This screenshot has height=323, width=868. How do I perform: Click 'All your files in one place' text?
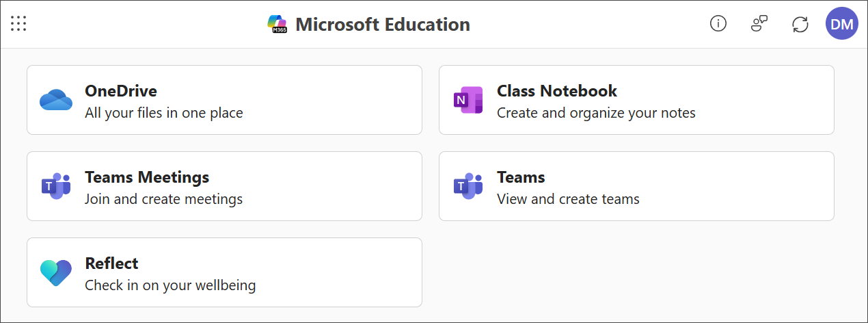coord(164,113)
